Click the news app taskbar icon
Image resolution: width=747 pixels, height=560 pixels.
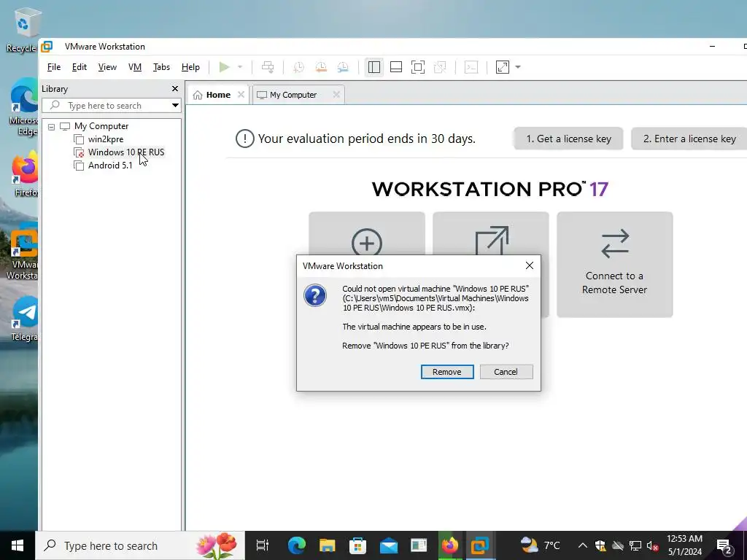tap(419, 545)
